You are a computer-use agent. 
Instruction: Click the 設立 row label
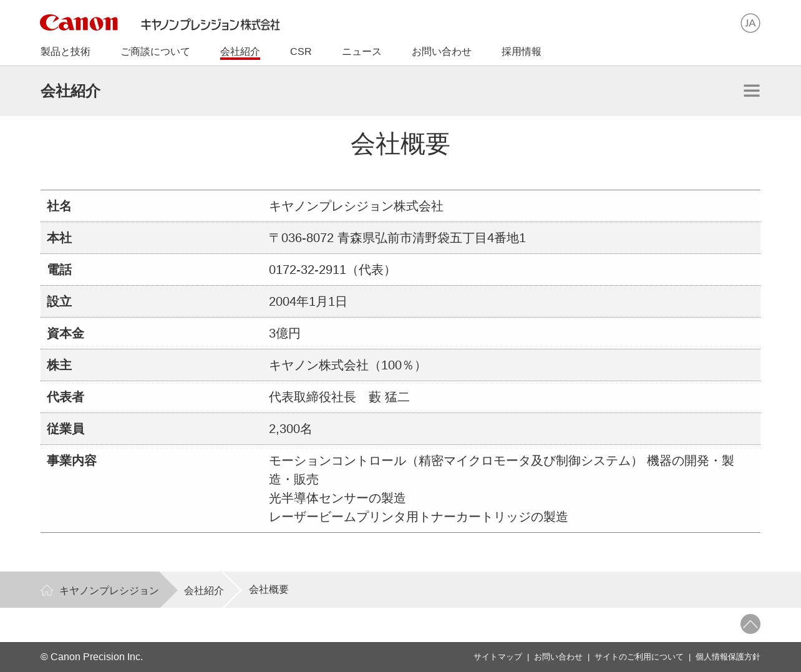(59, 301)
